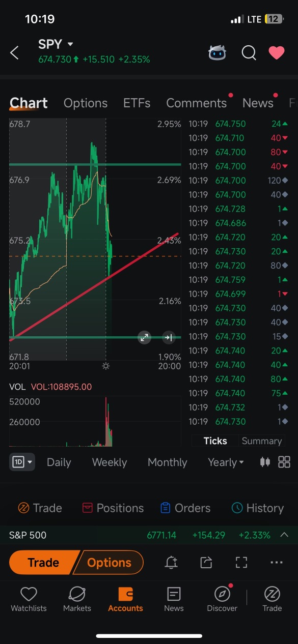Tap the red trendline on the chart
Image resolution: width=298 pixels, height=644 pixels.
[x=94, y=287]
